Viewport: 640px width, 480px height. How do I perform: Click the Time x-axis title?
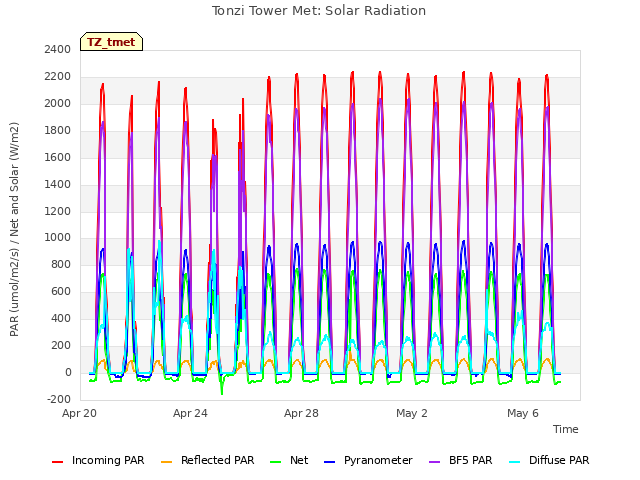coord(566,429)
